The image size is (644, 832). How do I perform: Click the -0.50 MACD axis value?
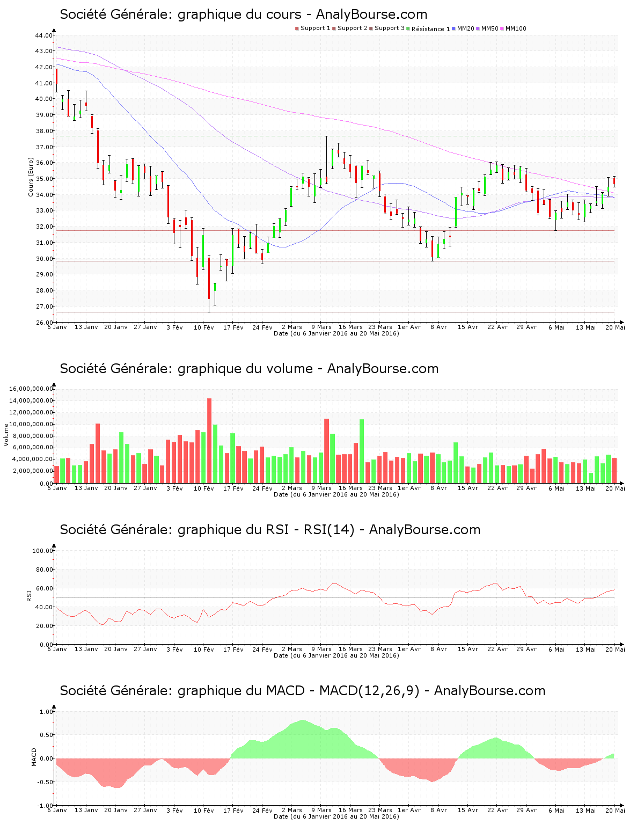(x=46, y=782)
